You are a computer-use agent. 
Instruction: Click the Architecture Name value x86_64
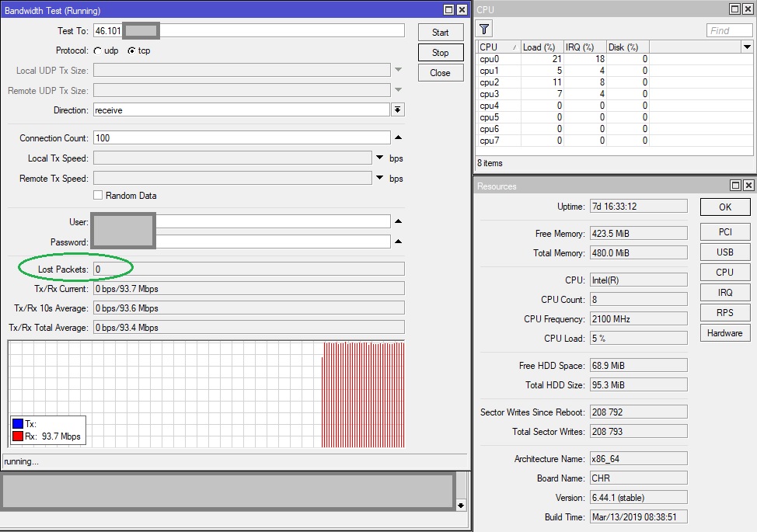(639, 459)
